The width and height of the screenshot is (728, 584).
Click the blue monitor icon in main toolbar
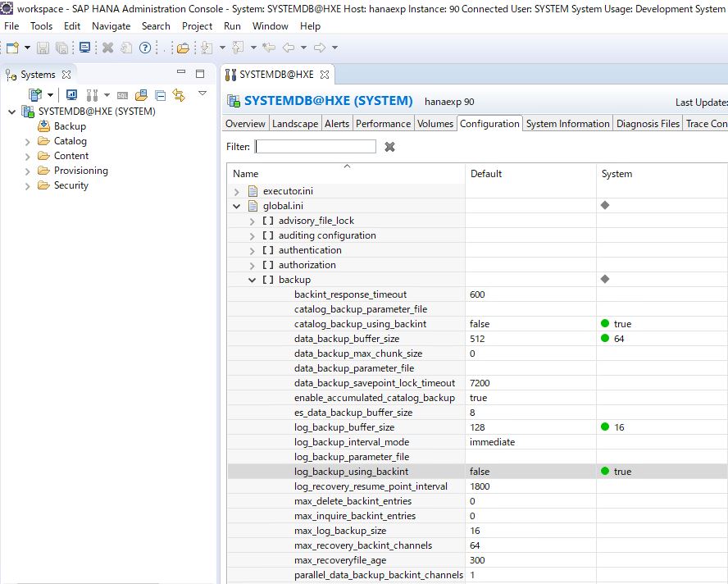click(85, 48)
